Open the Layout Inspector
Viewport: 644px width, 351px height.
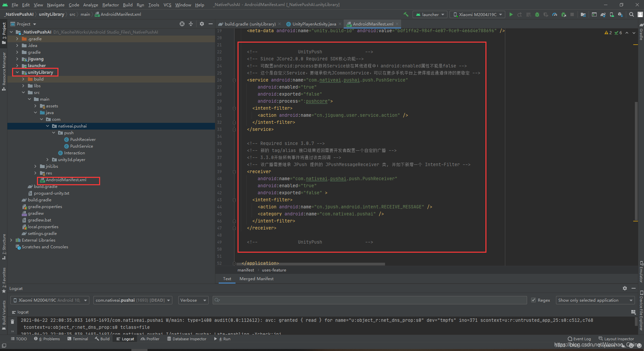point(616,339)
